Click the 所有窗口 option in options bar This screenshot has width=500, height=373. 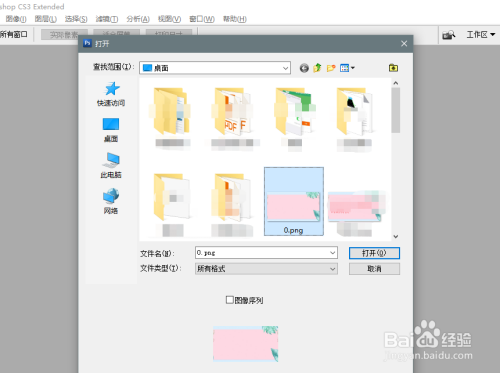14,34
